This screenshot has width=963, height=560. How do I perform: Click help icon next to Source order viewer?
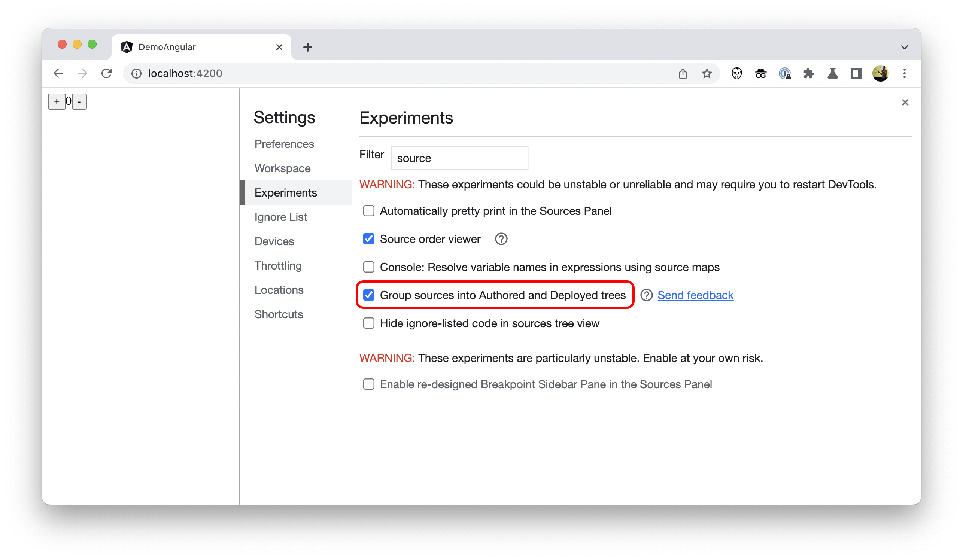click(x=502, y=239)
